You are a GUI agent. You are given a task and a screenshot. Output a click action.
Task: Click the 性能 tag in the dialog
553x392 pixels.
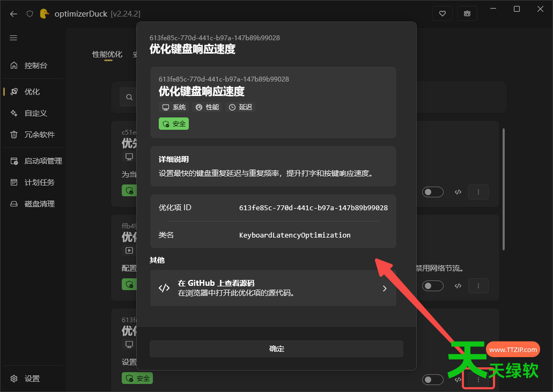pos(208,107)
